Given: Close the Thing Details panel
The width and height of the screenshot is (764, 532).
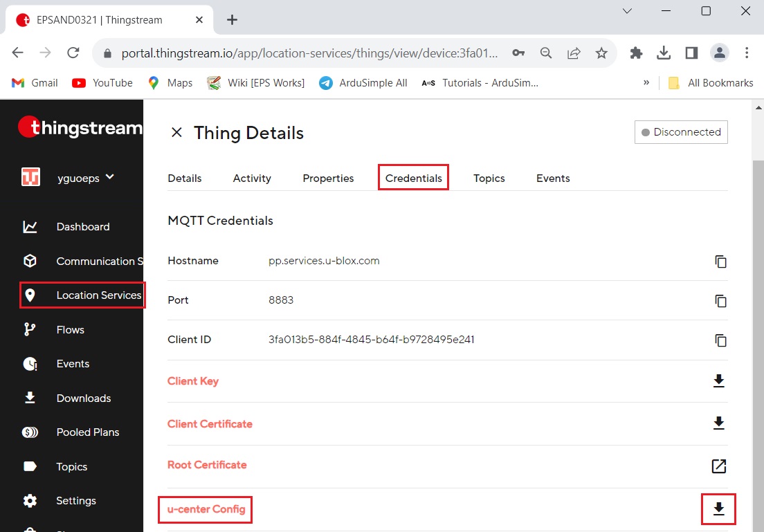Looking at the screenshot, I should (176, 133).
